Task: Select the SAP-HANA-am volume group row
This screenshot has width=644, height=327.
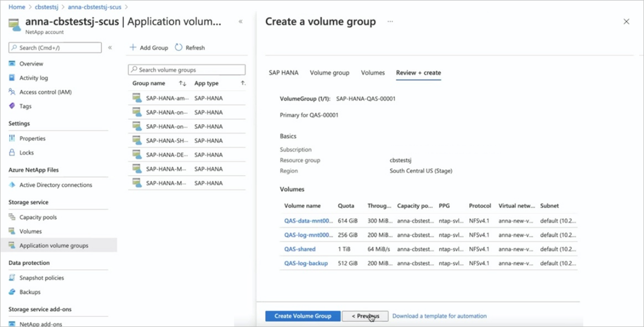Action: [x=187, y=98]
